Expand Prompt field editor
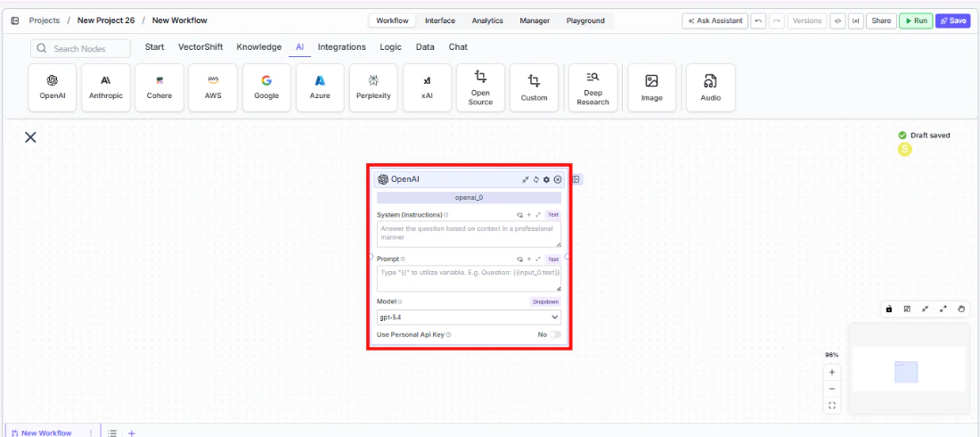The image size is (980, 437). (538, 260)
